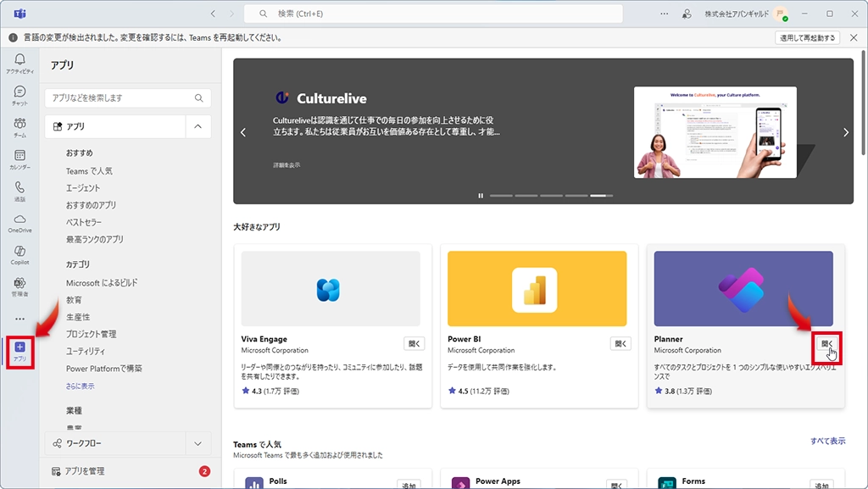Select おすすめ in the app list

point(79,153)
